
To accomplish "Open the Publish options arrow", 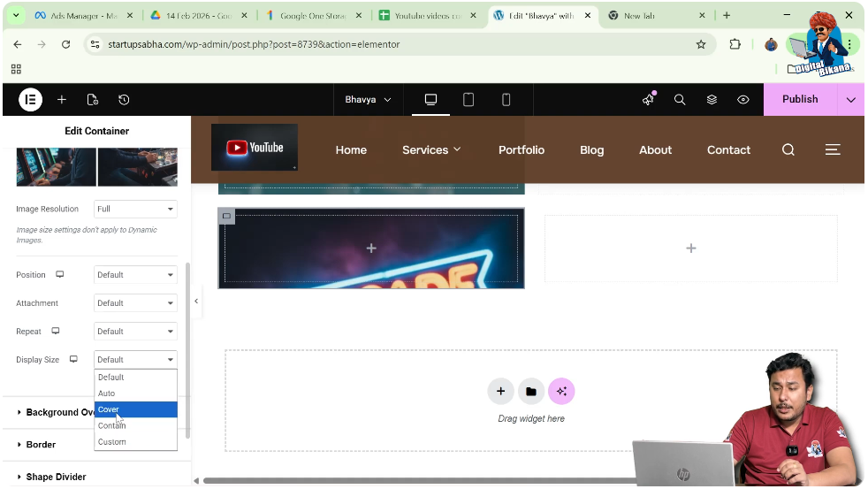I will click(x=851, y=100).
